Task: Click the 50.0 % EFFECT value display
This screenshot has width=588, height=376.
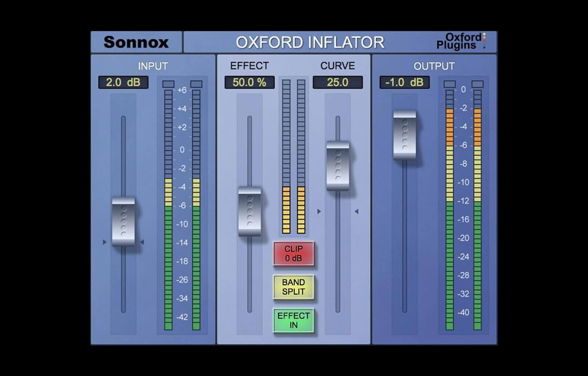Action: pyautogui.click(x=250, y=83)
